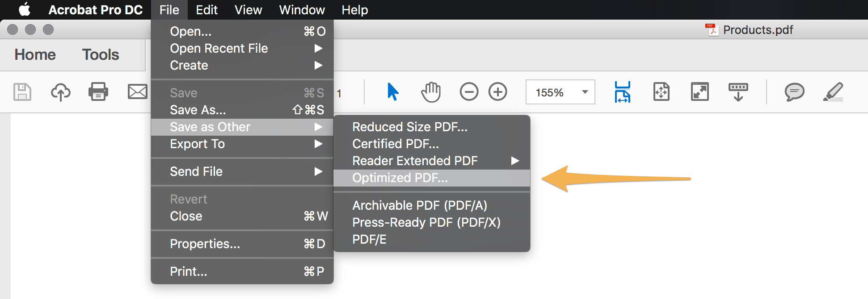The width and height of the screenshot is (868, 299).
Task: Click the email envelope icon
Action: [138, 92]
